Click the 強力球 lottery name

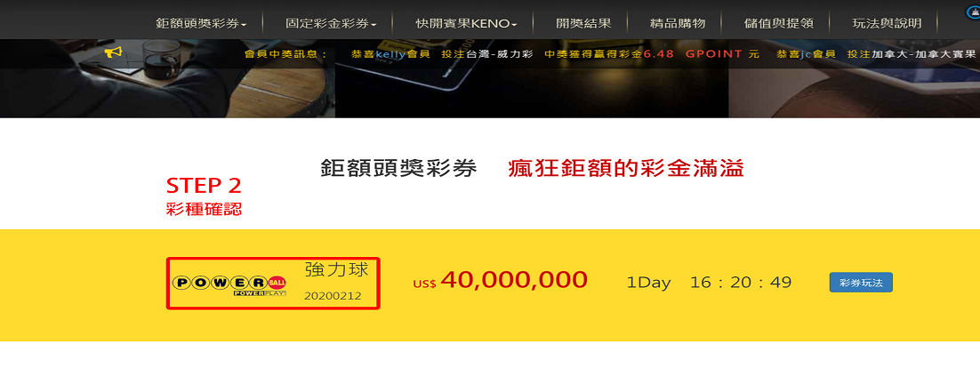[337, 269]
